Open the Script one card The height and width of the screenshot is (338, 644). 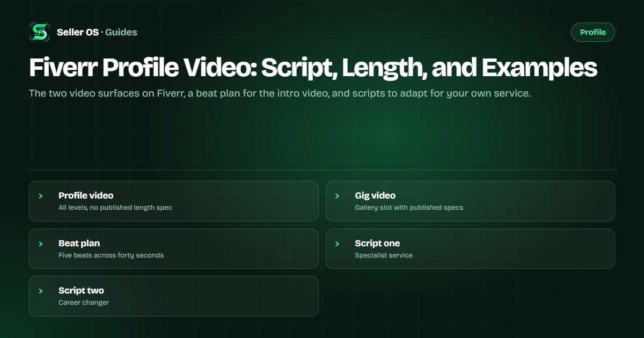470,248
